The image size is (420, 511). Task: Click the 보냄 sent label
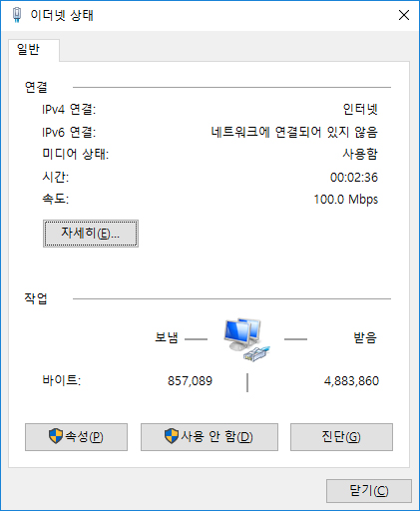[x=167, y=337]
